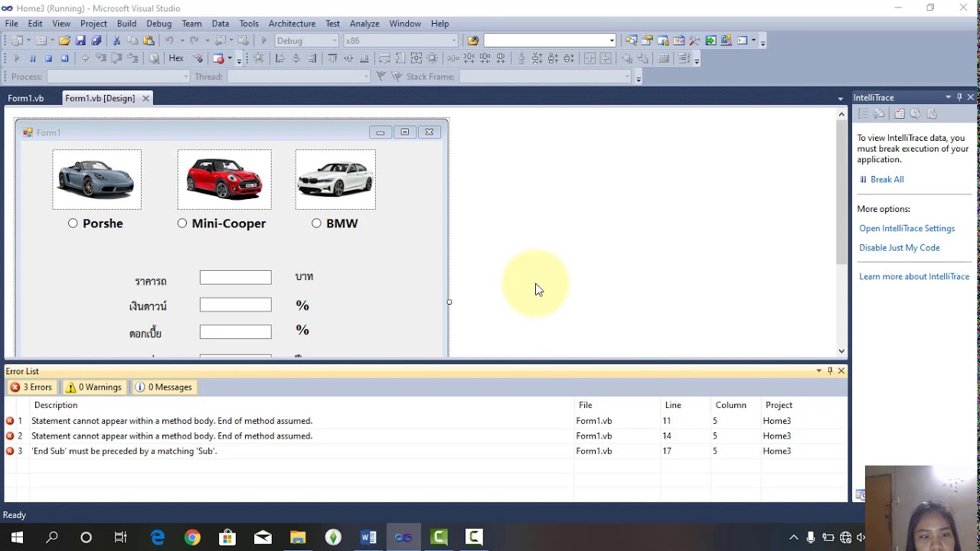Click the Save All toolbar icon
980x551 pixels.
pos(96,41)
